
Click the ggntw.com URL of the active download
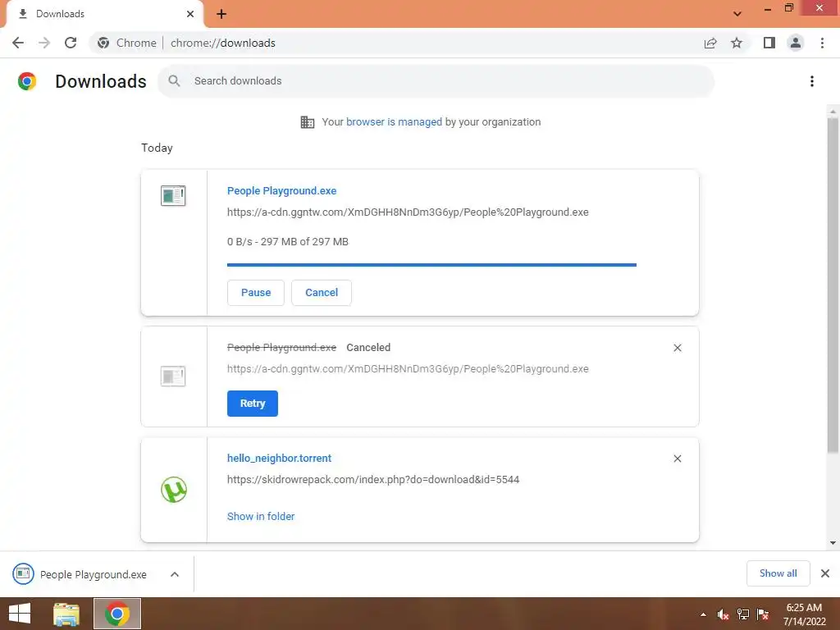pos(408,212)
